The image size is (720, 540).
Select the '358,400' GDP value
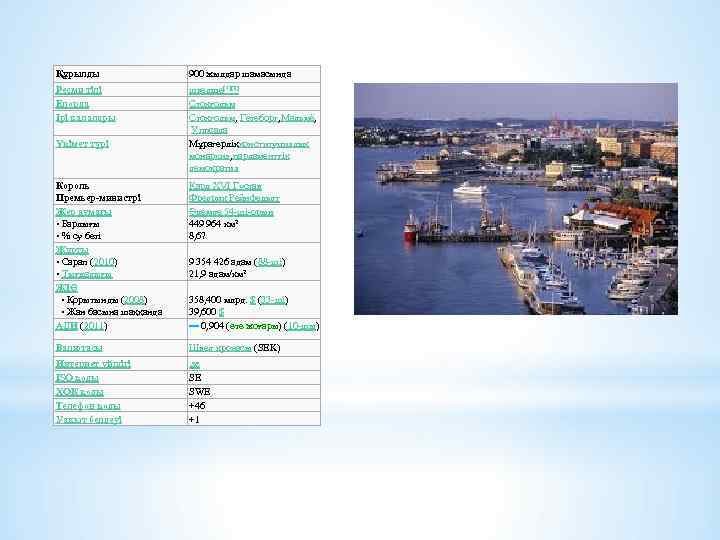pyautogui.click(x=205, y=300)
